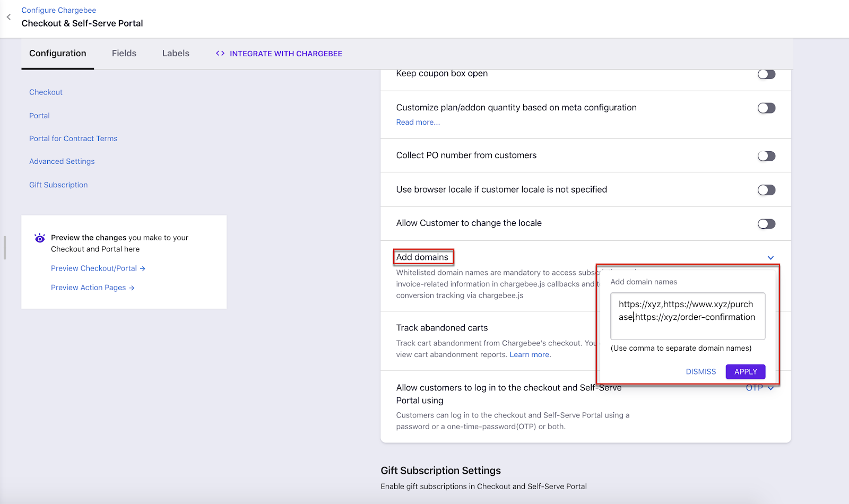The image size is (849, 504).
Task: Toggle Allow Customer to change the locale
Action: (766, 224)
